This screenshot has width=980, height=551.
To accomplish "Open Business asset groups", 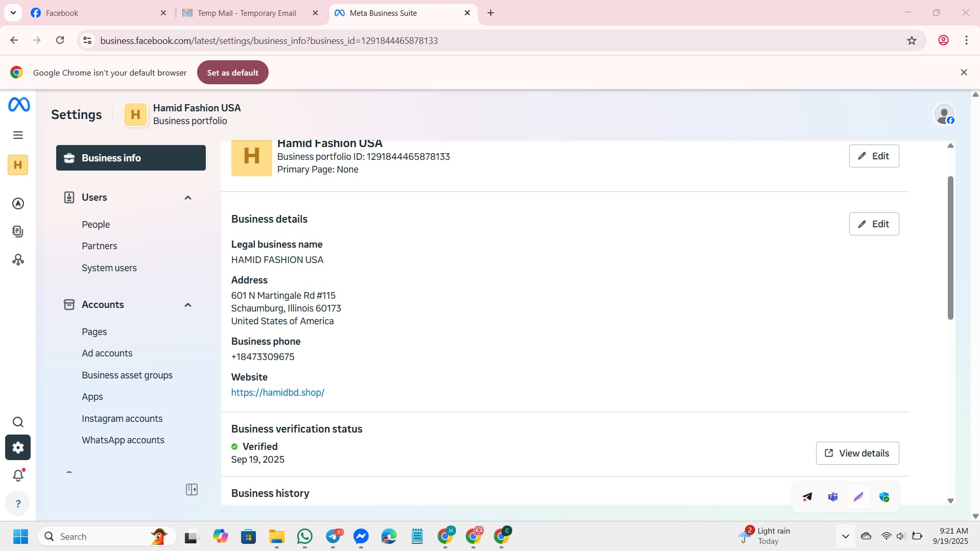I will pos(127,375).
